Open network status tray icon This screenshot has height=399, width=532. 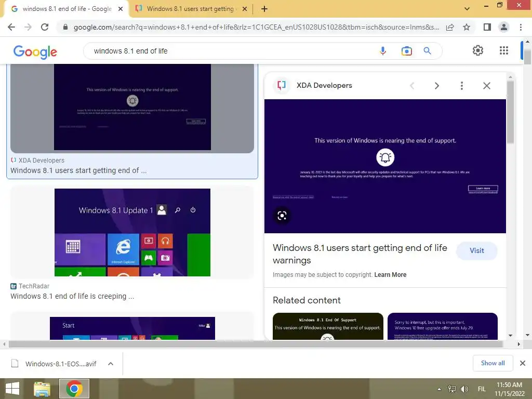pos(452,389)
